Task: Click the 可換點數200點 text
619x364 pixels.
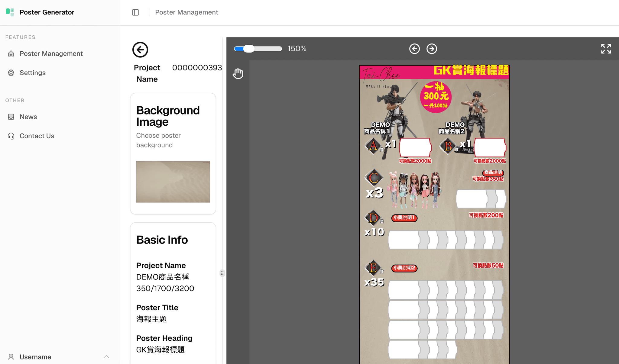Action: tap(486, 215)
